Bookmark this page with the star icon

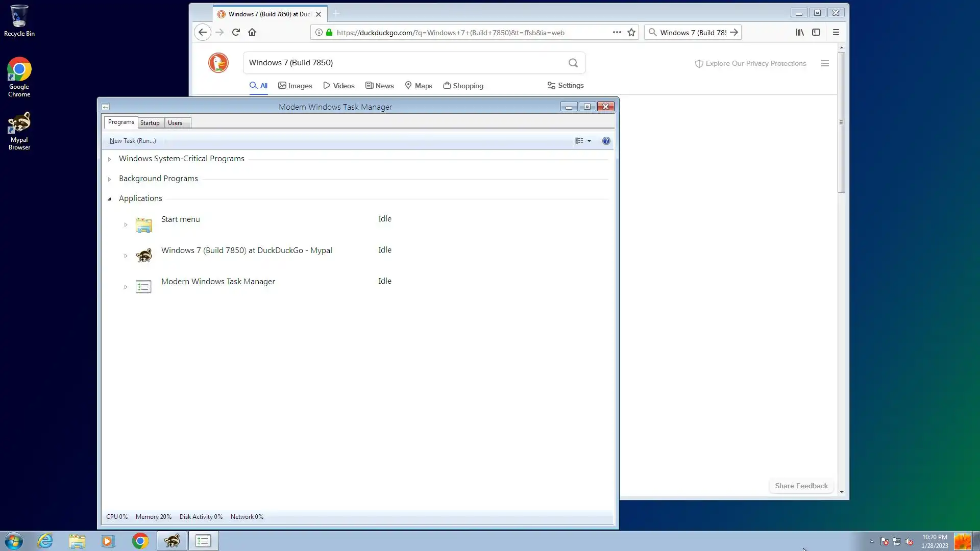(x=631, y=32)
